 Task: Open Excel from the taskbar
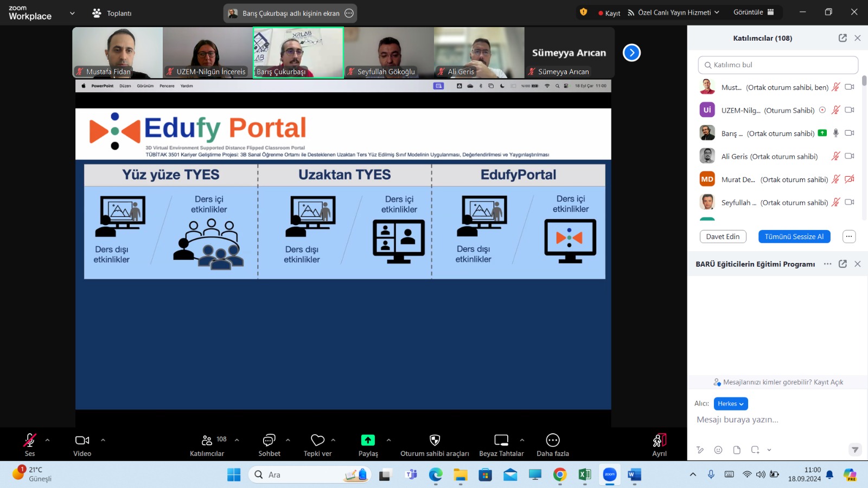click(x=585, y=474)
